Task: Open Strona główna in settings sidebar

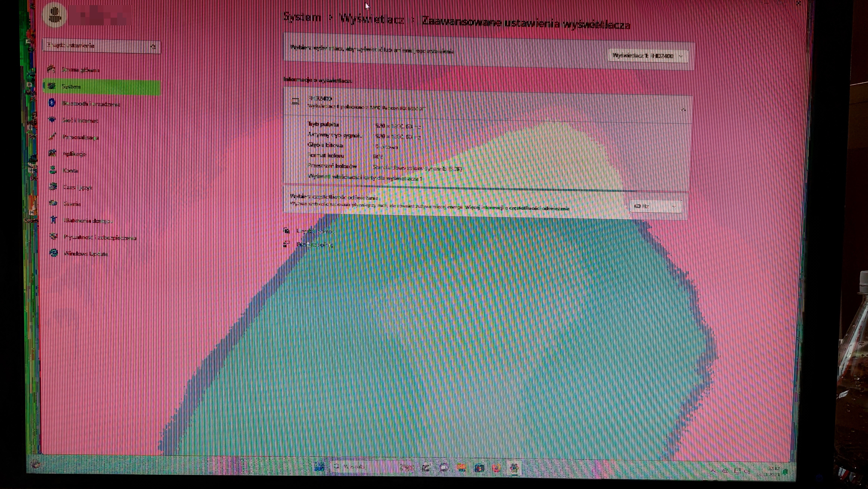Action: point(80,70)
